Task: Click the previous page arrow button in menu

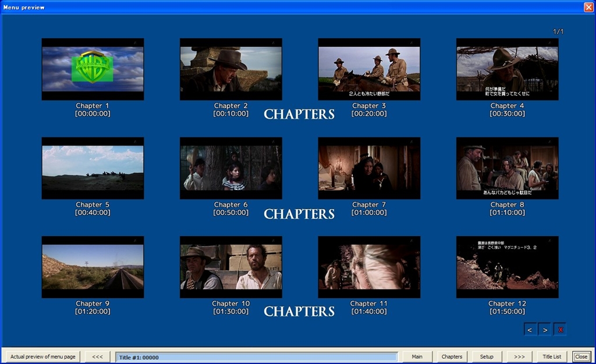Action: [530, 330]
